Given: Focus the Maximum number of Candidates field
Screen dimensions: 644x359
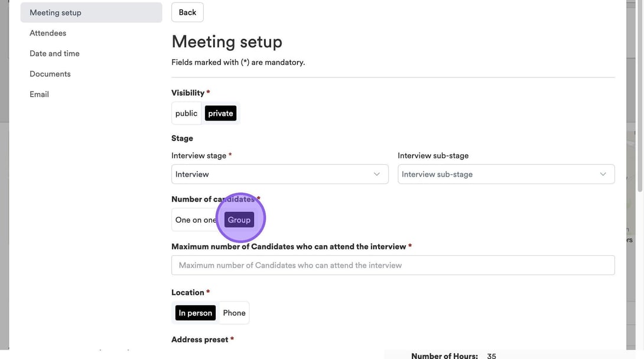Looking at the screenshot, I should (x=393, y=265).
